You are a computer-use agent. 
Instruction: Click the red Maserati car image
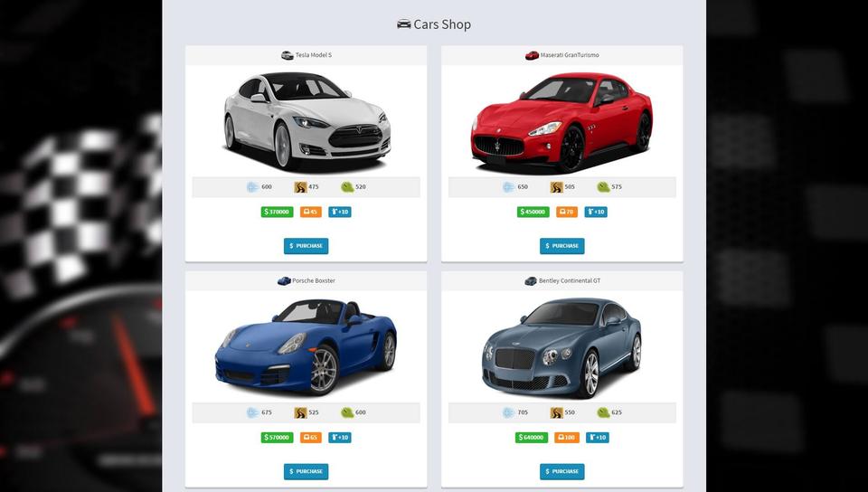point(561,123)
